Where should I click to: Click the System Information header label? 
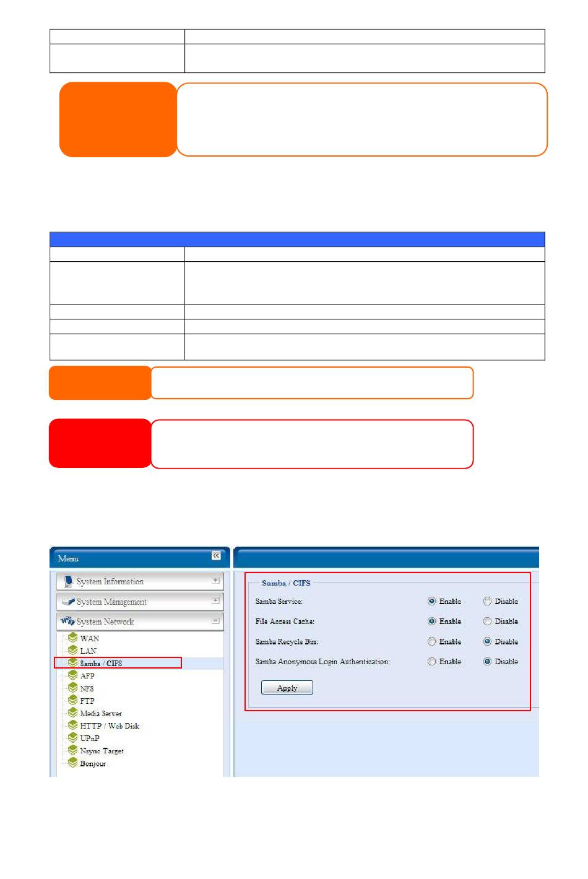click(x=110, y=581)
